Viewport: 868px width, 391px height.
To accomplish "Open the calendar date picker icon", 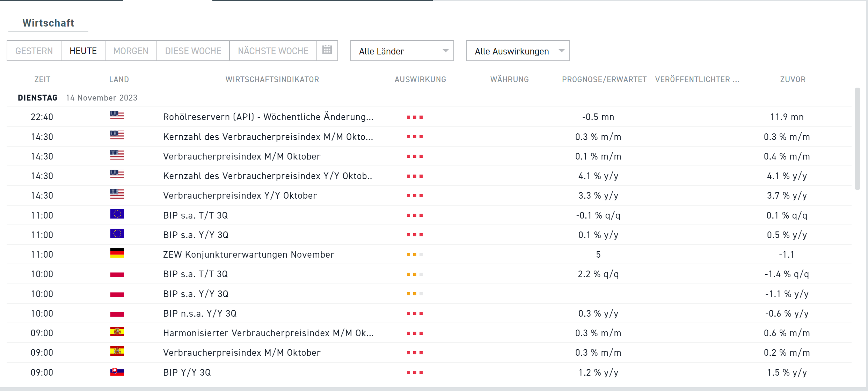I will click(327, 50).
